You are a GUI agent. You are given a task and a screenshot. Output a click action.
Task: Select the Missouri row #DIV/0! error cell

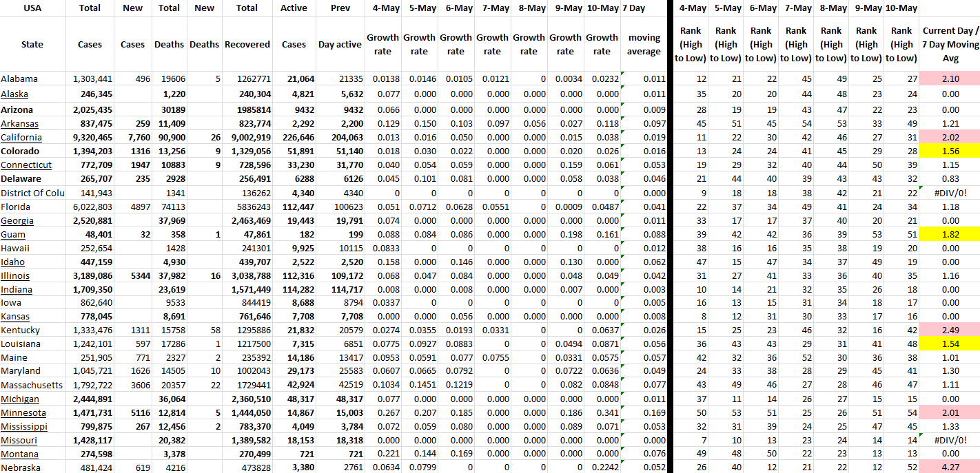pyautogui.click(x=950, y=441)
